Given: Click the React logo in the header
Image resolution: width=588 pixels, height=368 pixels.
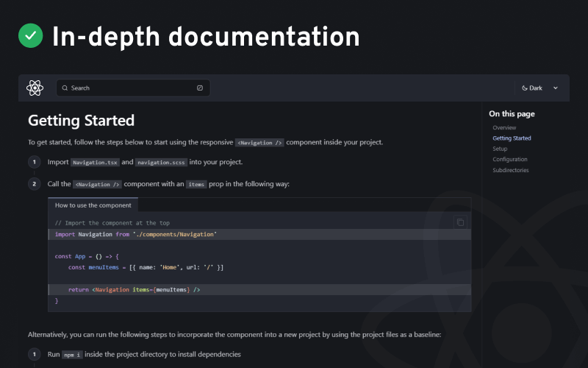Looking at the screenshot, I should [x=35, y=88].
